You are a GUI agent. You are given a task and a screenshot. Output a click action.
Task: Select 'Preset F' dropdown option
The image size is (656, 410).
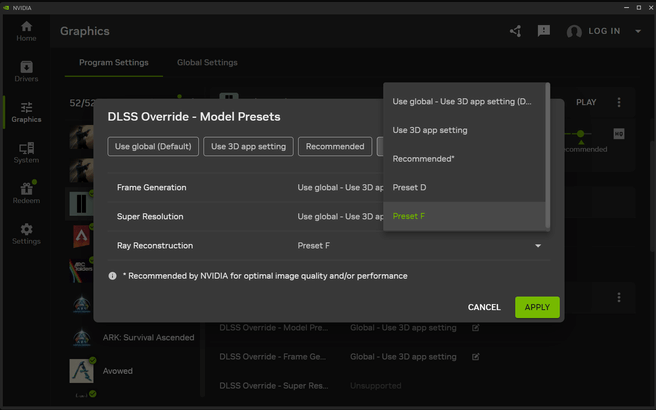tap(464, 216)
